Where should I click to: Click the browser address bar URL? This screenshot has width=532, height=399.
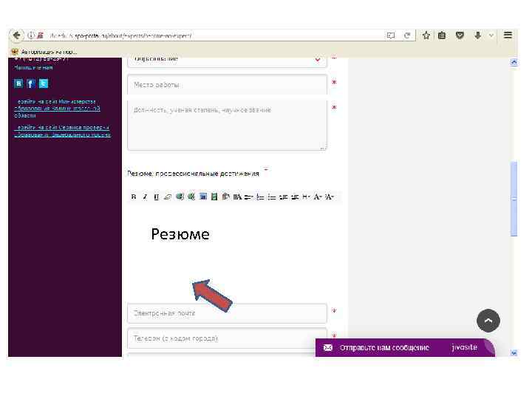pos(120,35)
